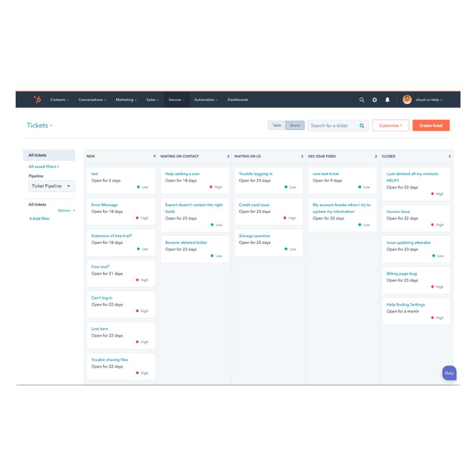Click the Low priority dot on new test ticket

(x=360, y=187)
